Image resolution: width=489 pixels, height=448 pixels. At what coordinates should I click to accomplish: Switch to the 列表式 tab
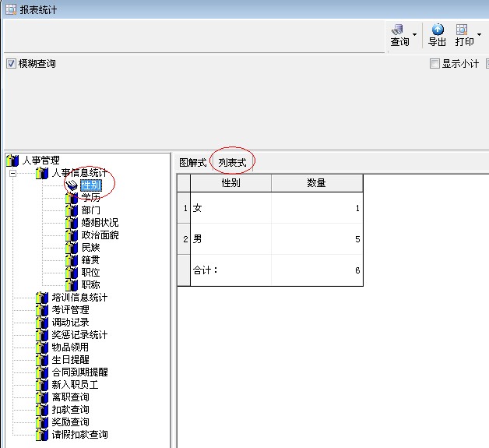pos(232,163)
